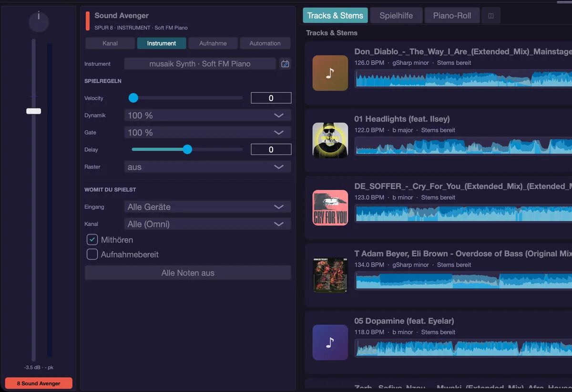Viewport: 572px width, 392px height.
Task: Click the Don Diablo track music-note artwork
Action: pos(330,73)
